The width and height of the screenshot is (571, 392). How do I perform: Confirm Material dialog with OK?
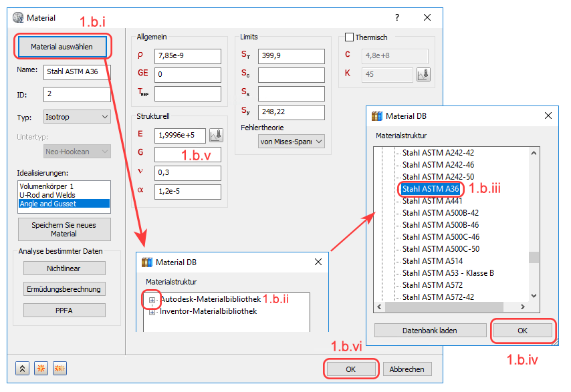350,369
